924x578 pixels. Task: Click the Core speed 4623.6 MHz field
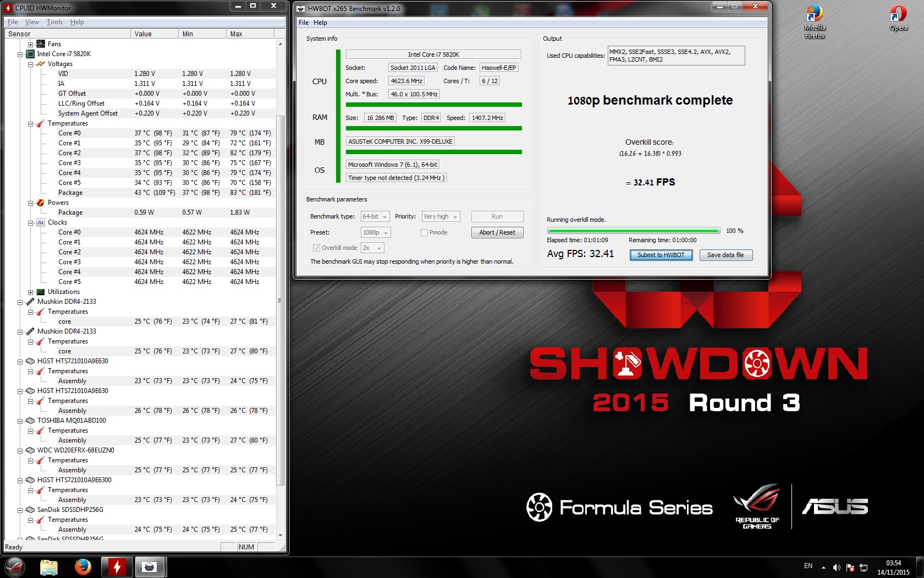pyautogui.click(x=406, y=81)
